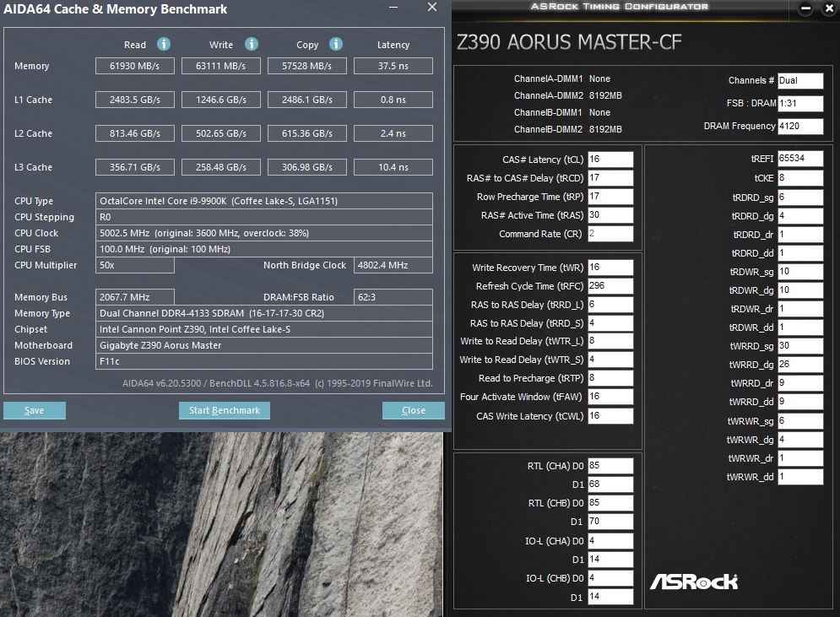Image resolution: width=840 pixels, height=617 pixels.
Task: Select the Memory Read result 61930 MB/s
Action: point(135,66)
